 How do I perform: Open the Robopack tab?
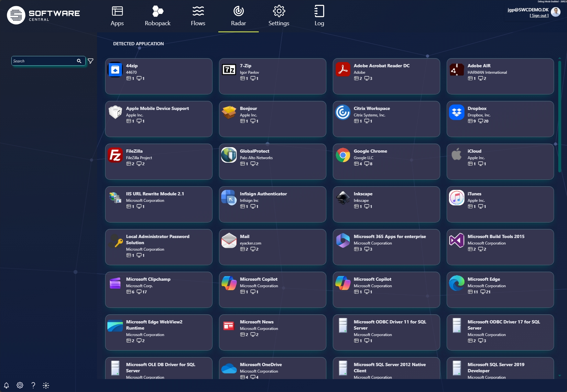coord(158,16)
